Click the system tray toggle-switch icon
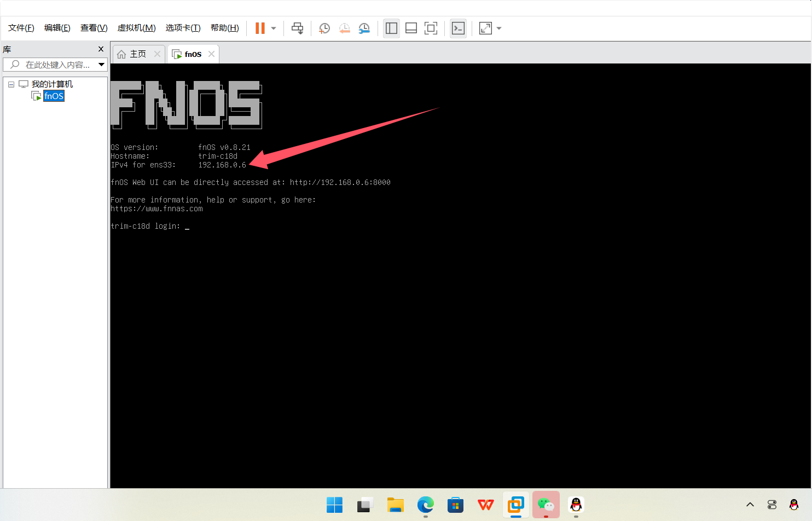The width and height of the screenshot is (812, 521). coord(772,505)
